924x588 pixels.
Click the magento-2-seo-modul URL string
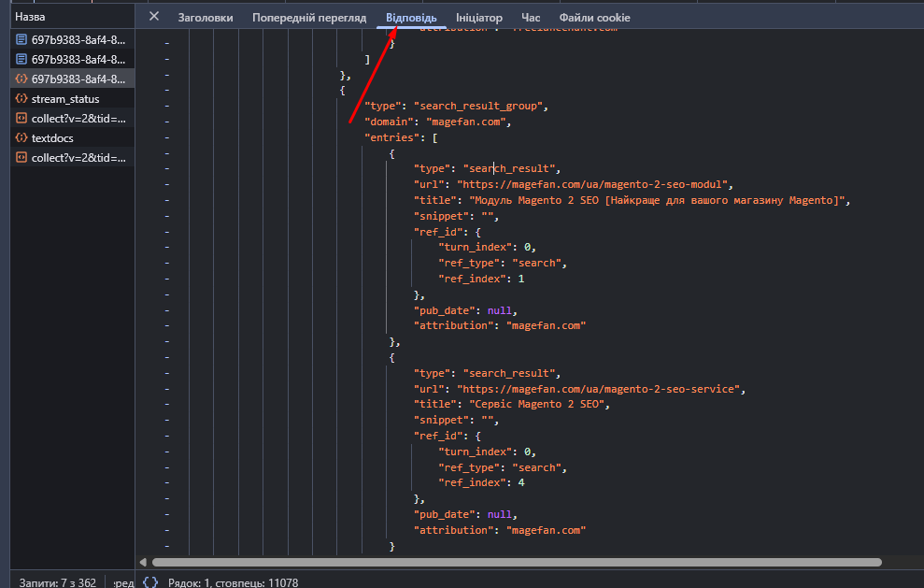tap(594, 185)
